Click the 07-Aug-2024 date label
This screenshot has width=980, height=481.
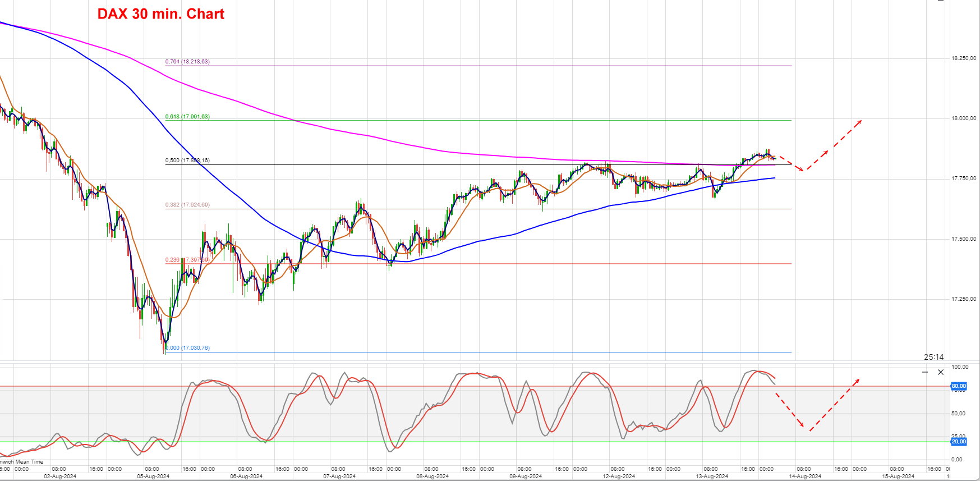click(x=339, y=477)
